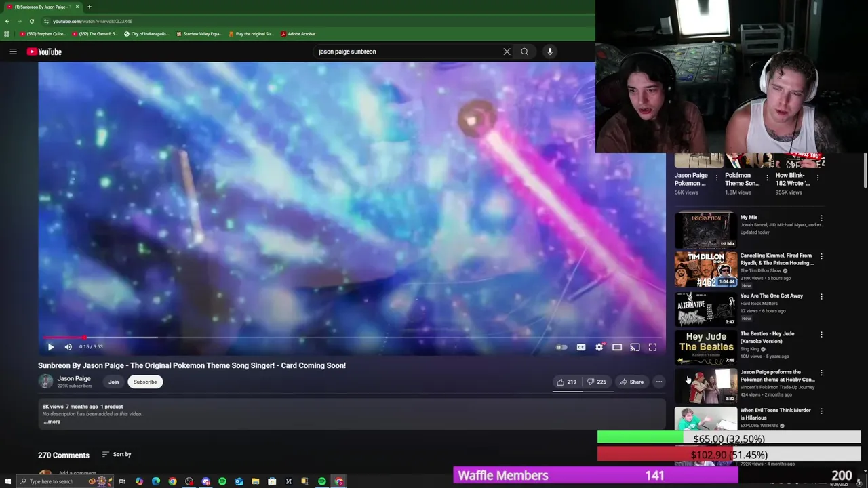Open options for 'You Are The One Got Away'
The image size is (868, 488).
pyautogui.click(x=821, y=296)
